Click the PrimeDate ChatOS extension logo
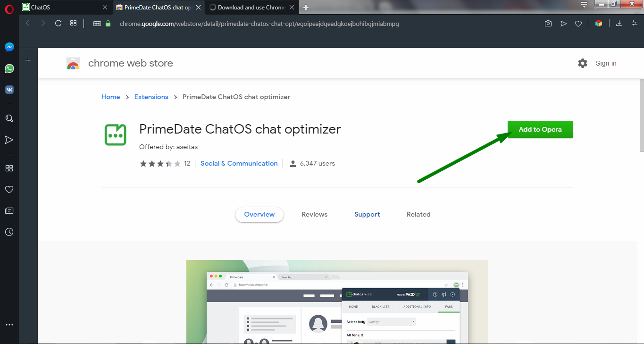The height and width of the screenshot is (344, 644). coord(116,134)
